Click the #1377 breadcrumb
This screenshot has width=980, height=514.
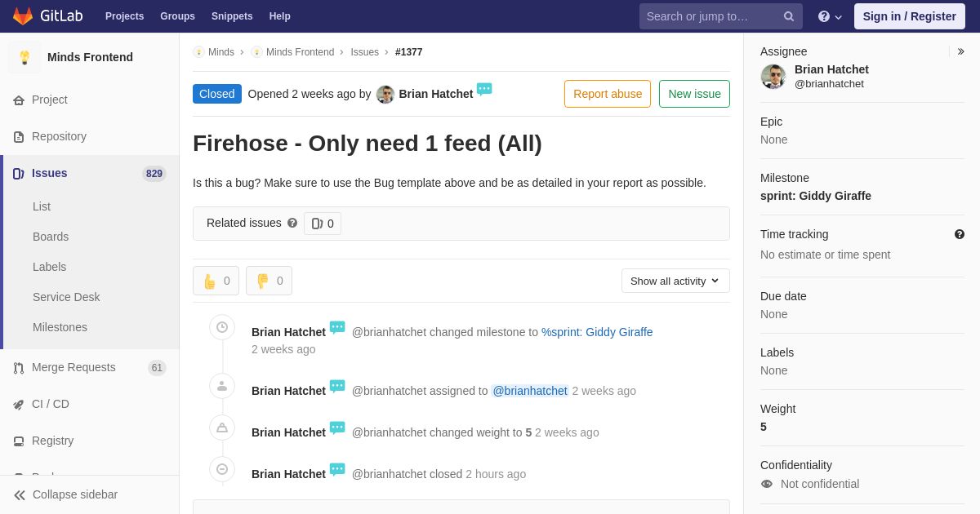tap(409, 52)
